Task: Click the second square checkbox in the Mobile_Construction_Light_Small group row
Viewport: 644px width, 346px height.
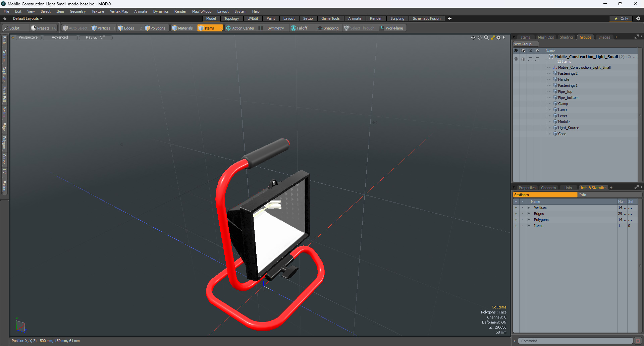Action: 537,59
